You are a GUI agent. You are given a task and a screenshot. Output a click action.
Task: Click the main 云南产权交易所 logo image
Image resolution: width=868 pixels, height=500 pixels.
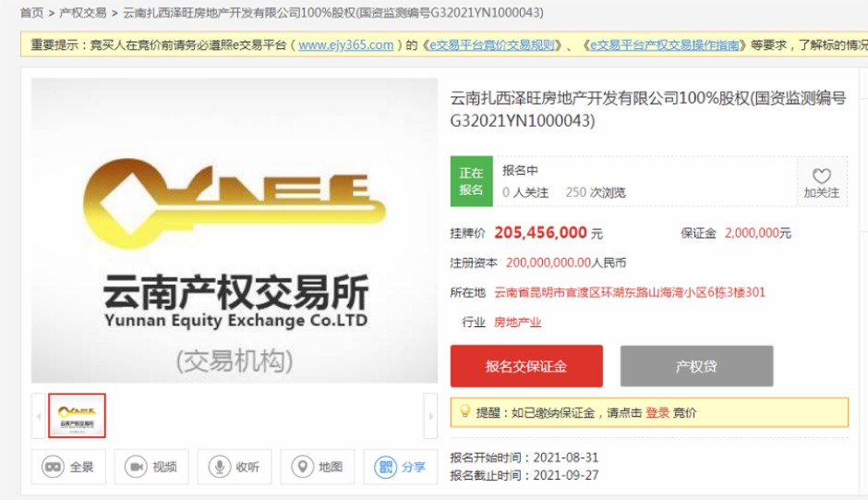tap(235, 231)
